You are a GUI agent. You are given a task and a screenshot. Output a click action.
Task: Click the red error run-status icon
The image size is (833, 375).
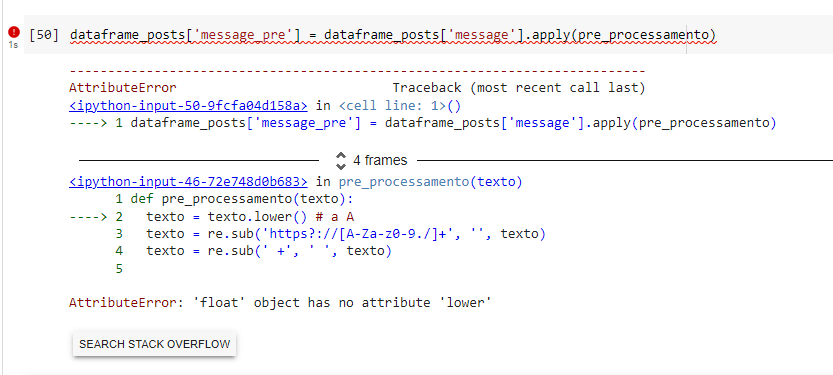tap(14, 32)
